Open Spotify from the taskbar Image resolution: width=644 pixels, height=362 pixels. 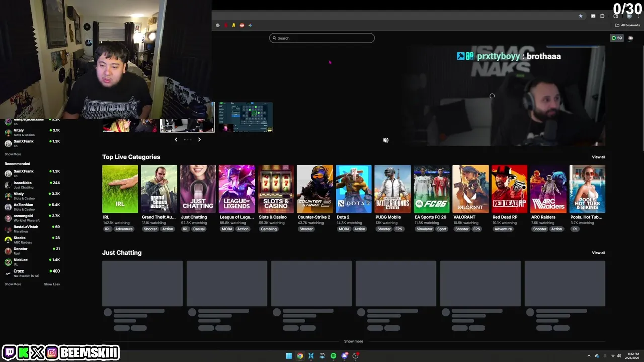333,356
